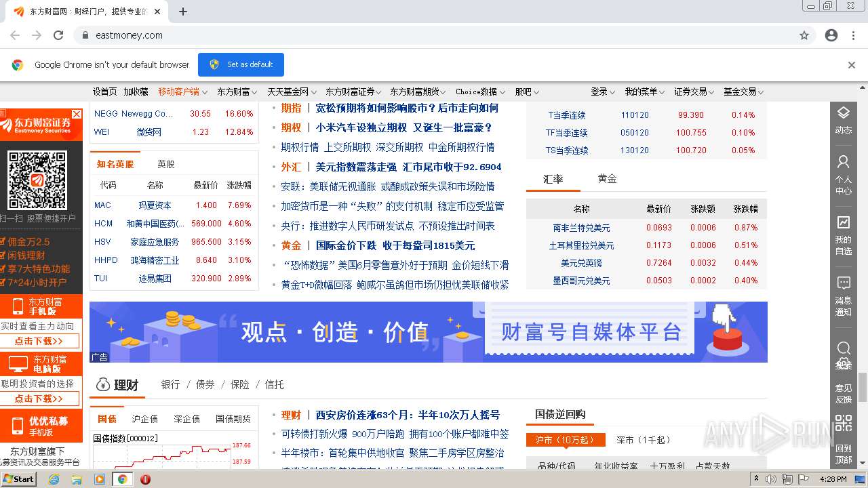Reload the page with refresh icon
Viewport: 868px width, 488px height.
pos(58,35)
